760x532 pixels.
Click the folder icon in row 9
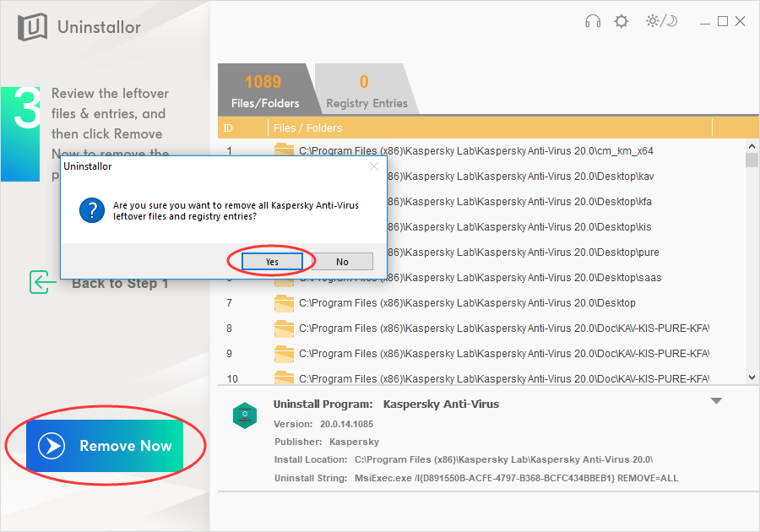click(284, 353)
